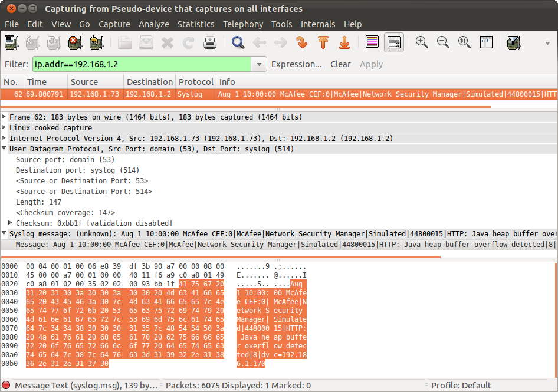The width and height of the screenshot is (558, 392).
Task: Open the capture interfaces list icon
Action: [x=11, y=42]
